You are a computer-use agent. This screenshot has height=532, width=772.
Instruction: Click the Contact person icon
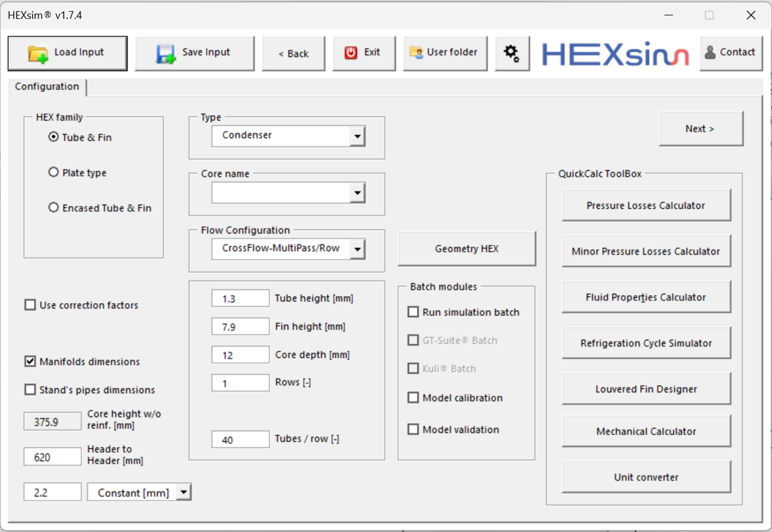pos(710,53)
